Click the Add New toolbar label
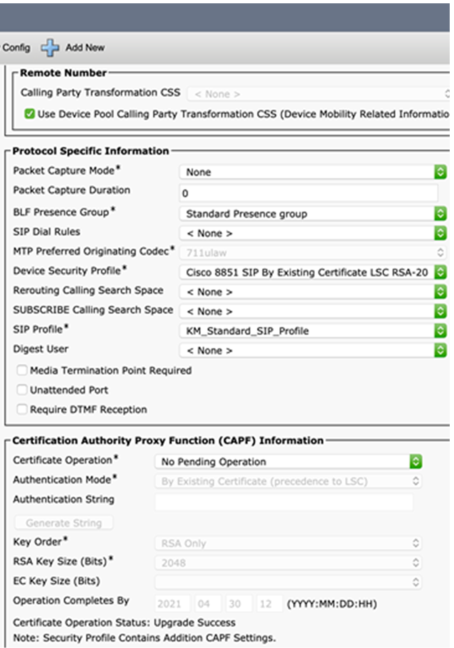The image size is (454, 648). point(85,48)
